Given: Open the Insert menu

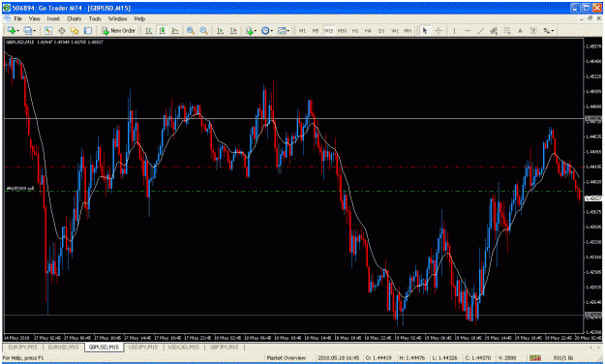Looking at the screenshot, I should (53, 18).
